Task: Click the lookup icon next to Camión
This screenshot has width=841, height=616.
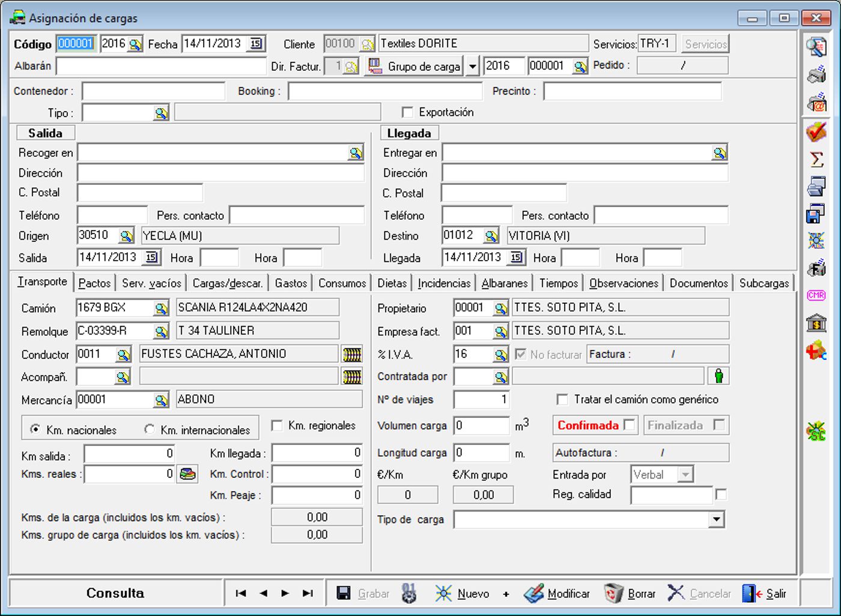Action: click(161, 309)
